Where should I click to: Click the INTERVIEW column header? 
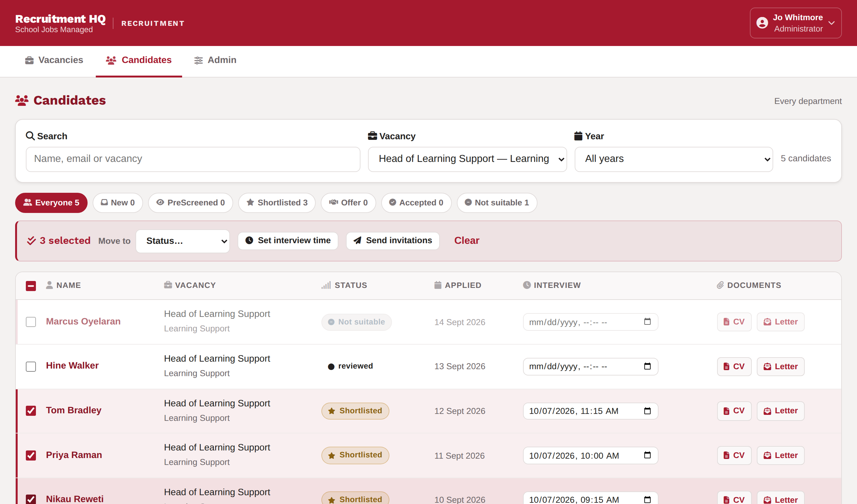(552, 285)
